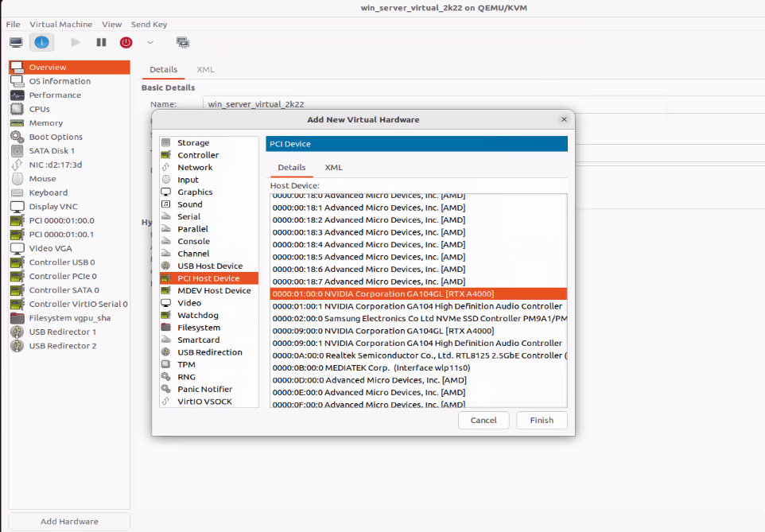The height and width of the screenshot is (532, 765).
Task: Choose Input hardware type
Action: [209, 180]
